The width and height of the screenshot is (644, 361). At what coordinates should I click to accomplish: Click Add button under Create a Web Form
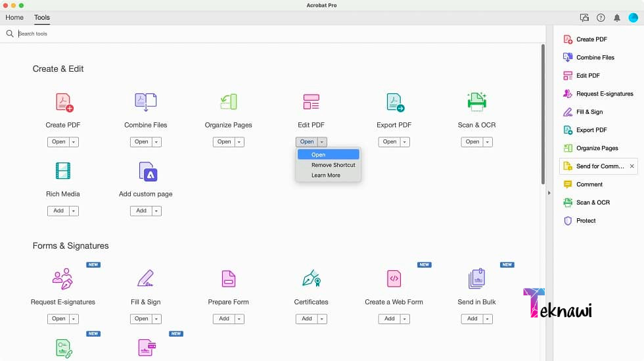point(389,319)
